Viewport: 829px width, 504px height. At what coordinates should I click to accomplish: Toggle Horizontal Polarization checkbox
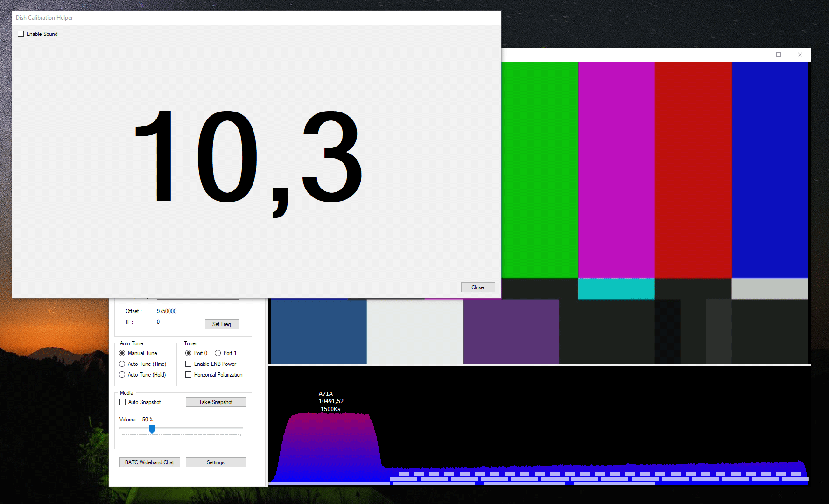pyautogui.click(x=189, y=375)
